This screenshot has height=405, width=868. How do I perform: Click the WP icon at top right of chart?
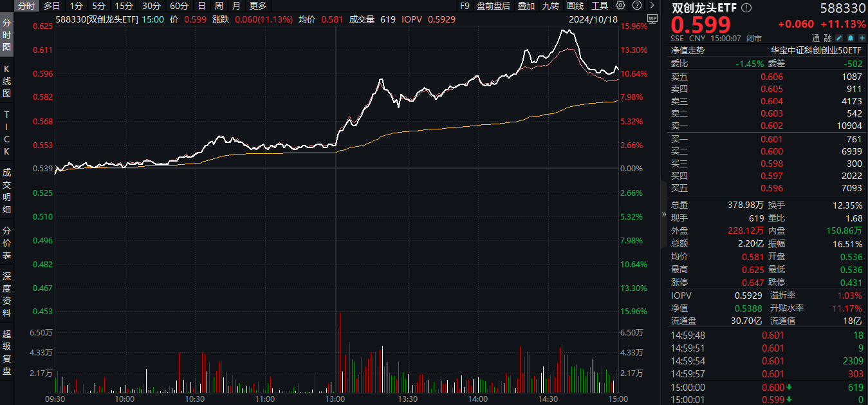point(652,19)
